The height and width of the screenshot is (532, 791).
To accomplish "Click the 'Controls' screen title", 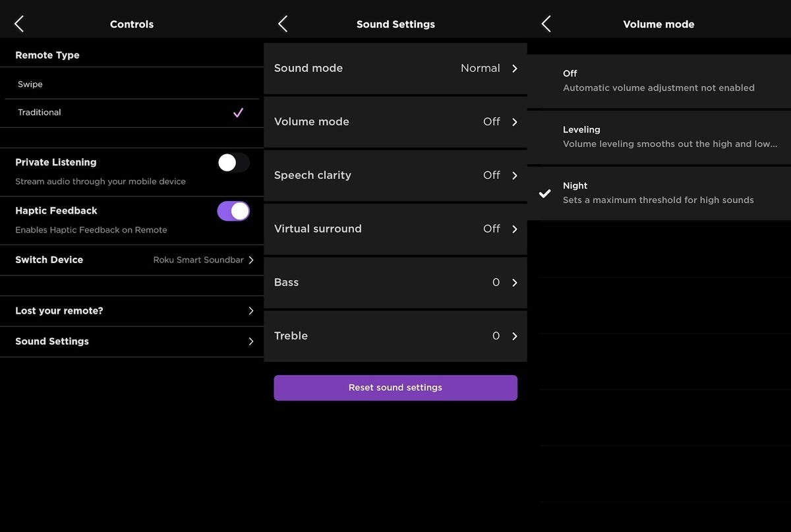I will click(132, 24).
